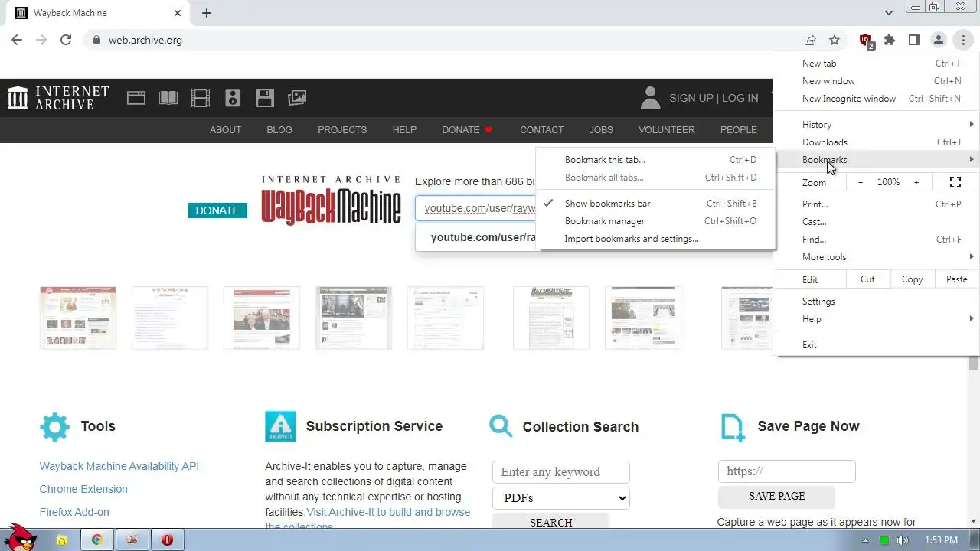This screenshot has height=551, width=980.
Task: Click the SAVE PAGE button
Action: [776, 497]
